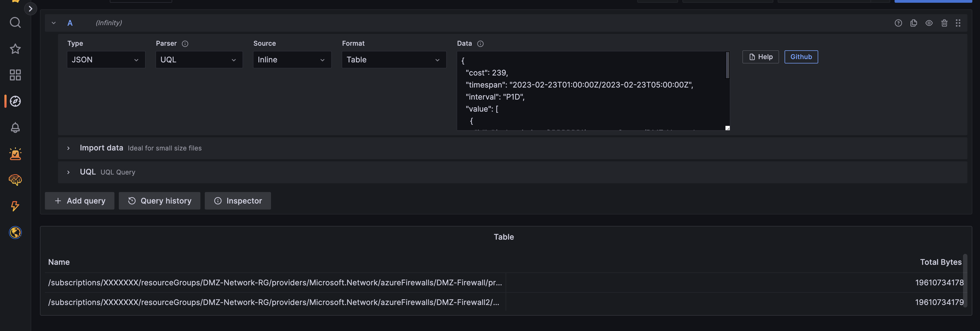Delete query A with the trash icon
Viewport: 980px width, 331px height.
pos(944,23)
